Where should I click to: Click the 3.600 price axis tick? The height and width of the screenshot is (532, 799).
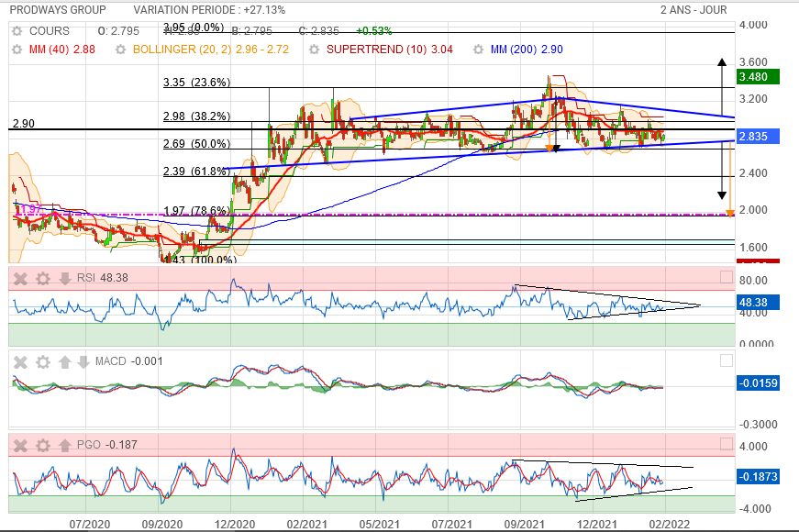click(x=753, y=62)
